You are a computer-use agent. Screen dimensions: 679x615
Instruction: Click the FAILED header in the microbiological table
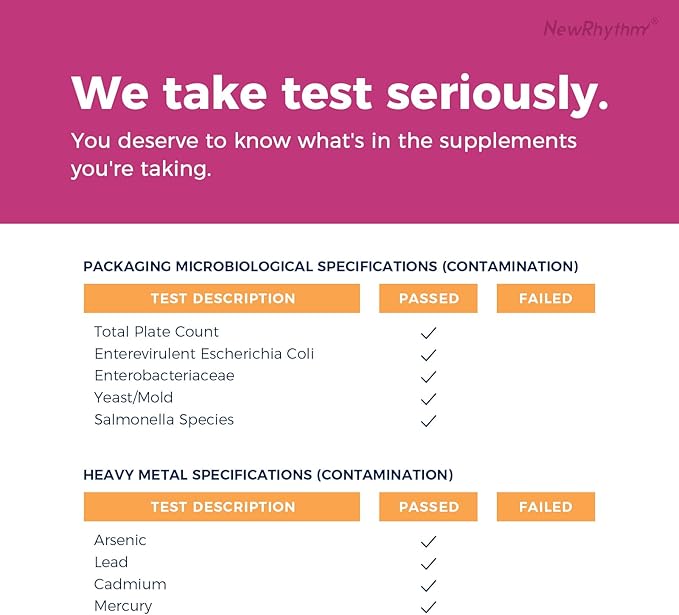pos(545,298)
